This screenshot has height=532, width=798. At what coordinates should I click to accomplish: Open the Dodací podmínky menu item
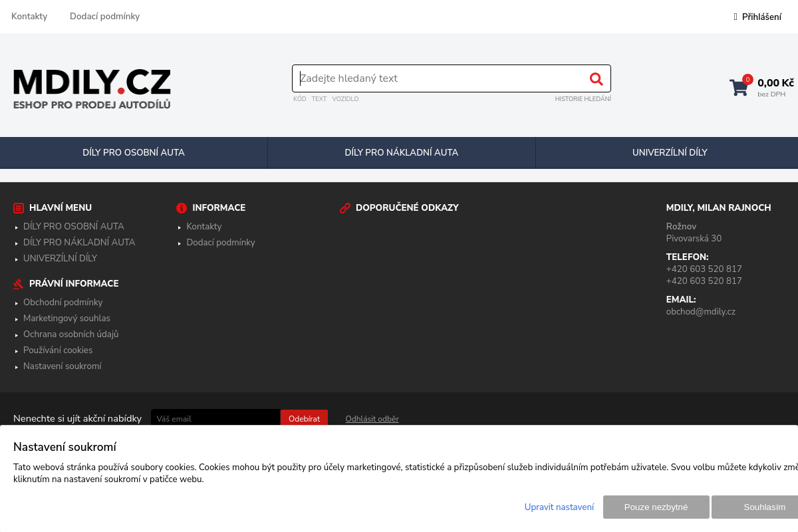point(104,17)
